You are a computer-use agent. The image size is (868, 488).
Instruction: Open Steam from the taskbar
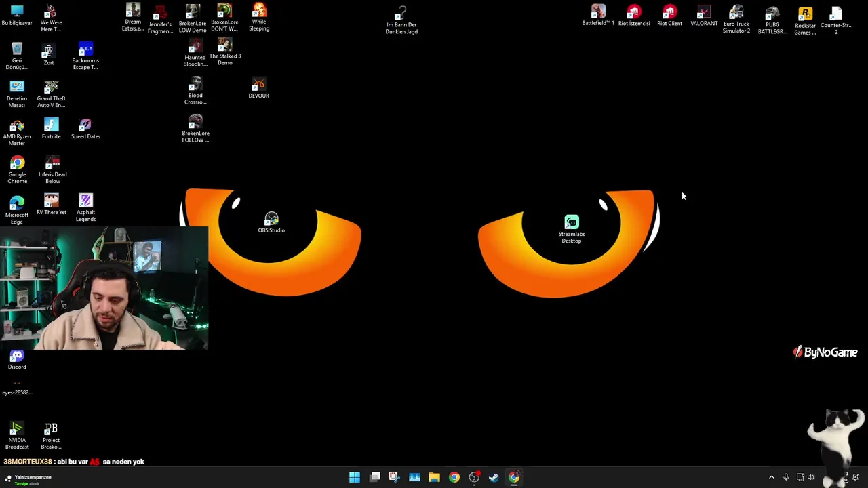(494, 477)
